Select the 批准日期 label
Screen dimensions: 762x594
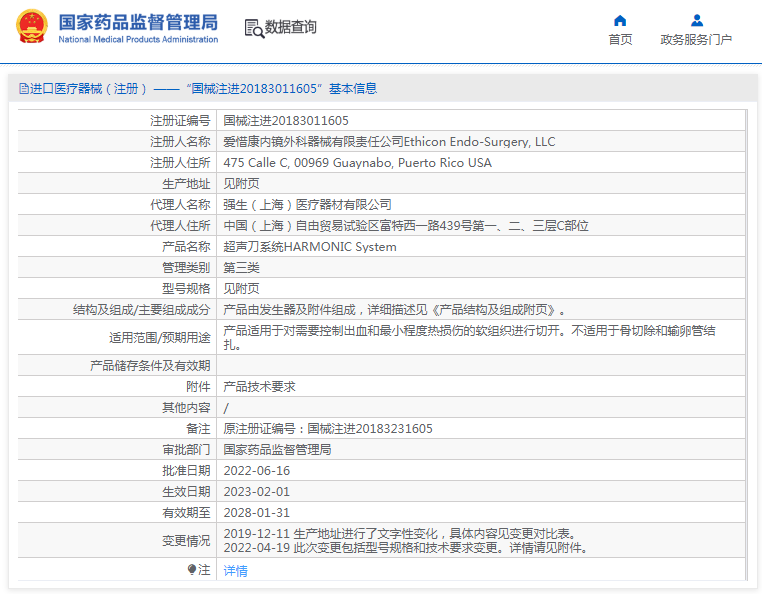[186, 471]
